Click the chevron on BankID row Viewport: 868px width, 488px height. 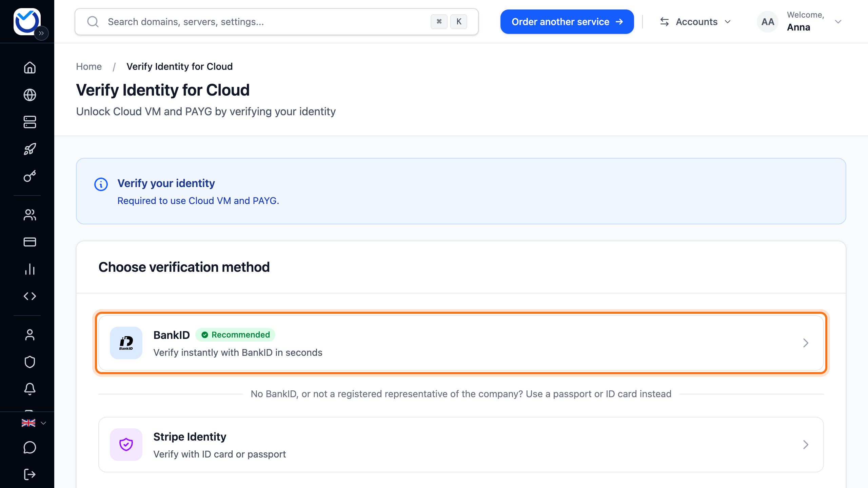click(806, 343)
